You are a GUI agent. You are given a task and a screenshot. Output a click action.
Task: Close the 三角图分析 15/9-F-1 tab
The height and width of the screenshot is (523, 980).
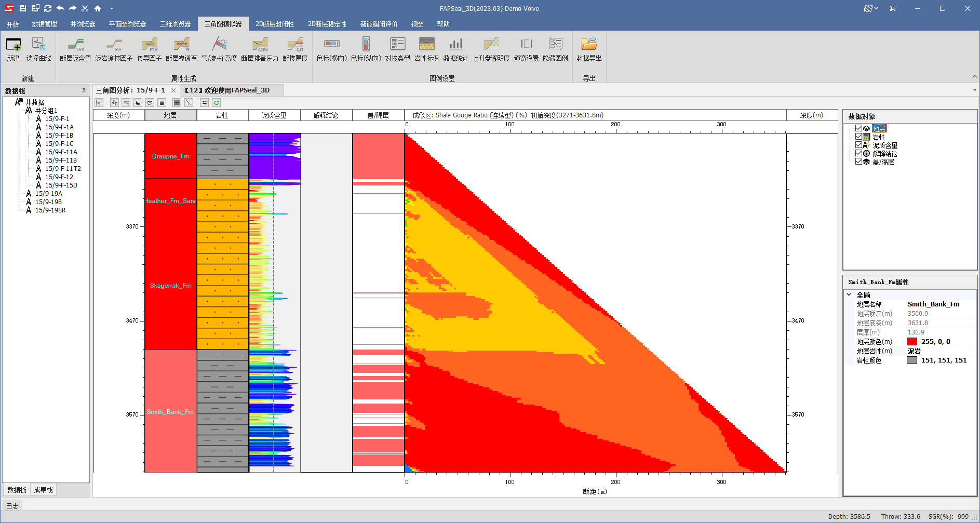(173, 90)
